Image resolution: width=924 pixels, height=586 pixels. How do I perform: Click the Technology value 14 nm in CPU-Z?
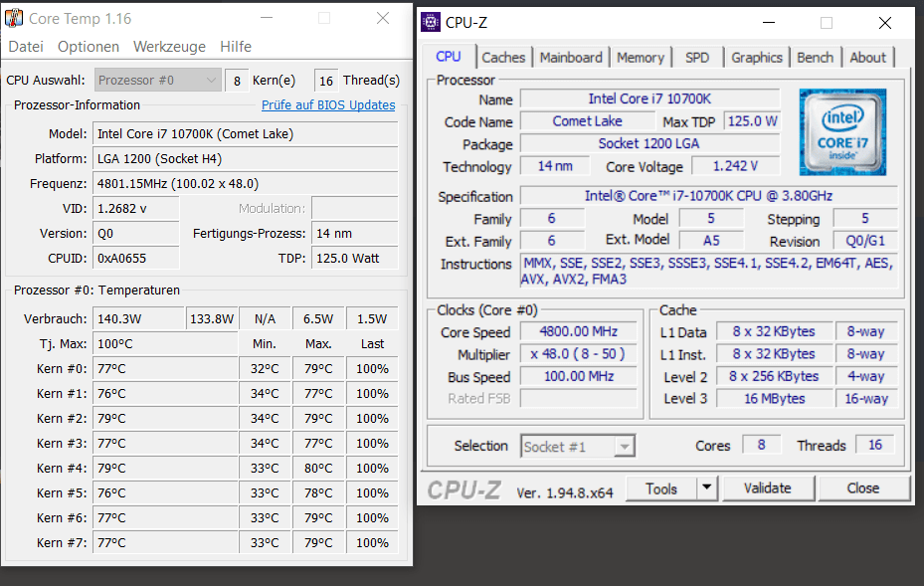555,166
